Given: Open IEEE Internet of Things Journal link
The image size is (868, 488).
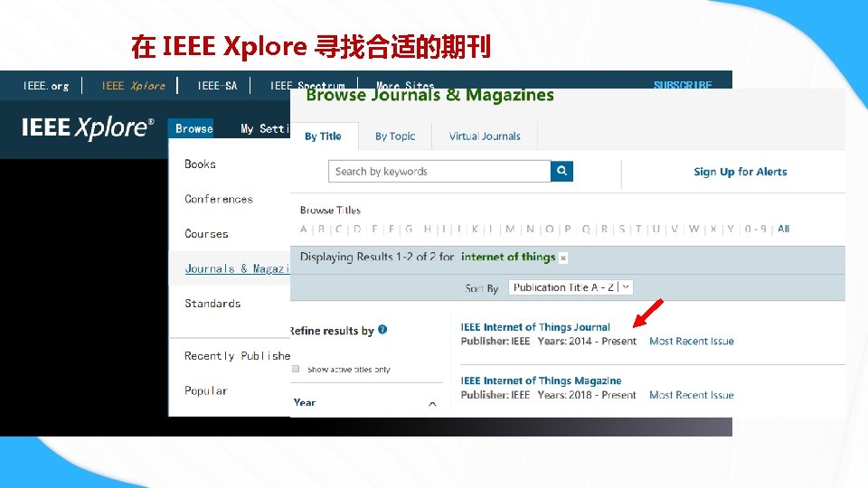Looking at the screenshot, I should point(535,327).
